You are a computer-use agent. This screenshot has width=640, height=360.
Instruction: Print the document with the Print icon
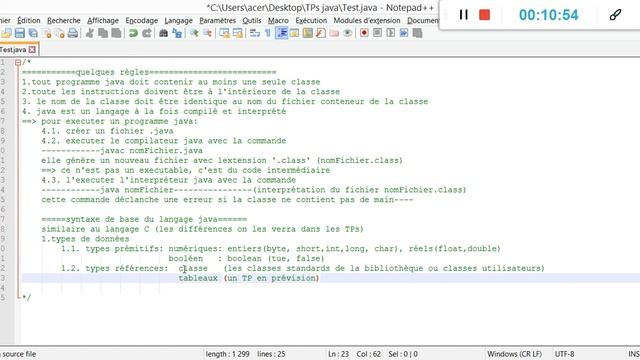coord(73,33)
